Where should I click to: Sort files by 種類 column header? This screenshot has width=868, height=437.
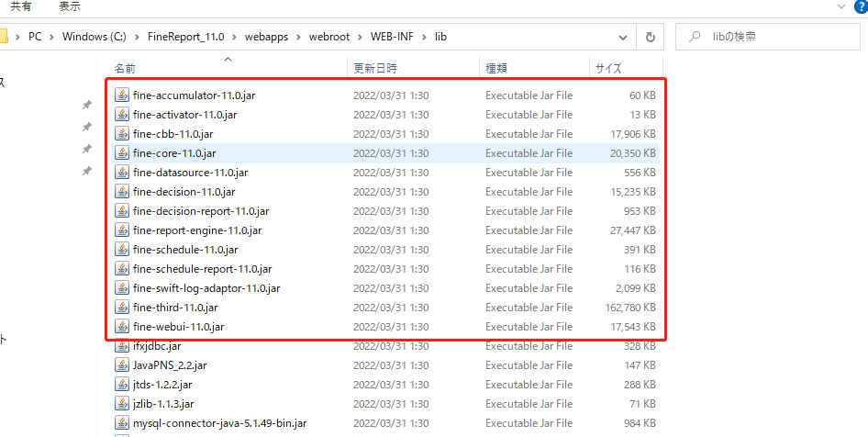click(534, 69)
